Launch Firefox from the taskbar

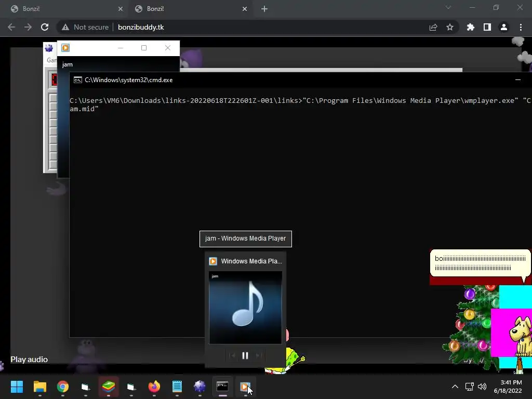(154, 387)
